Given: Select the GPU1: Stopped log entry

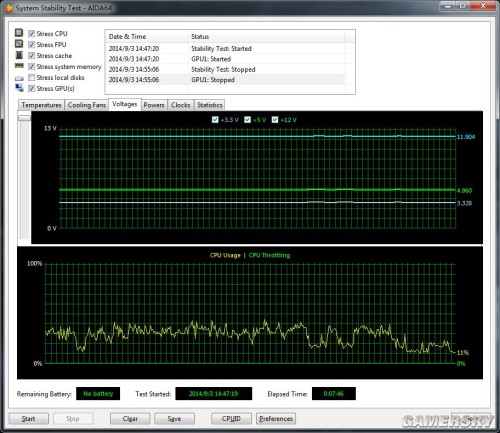Looking at the screenshot, I should pyautogui.click(x=225, y=80).
